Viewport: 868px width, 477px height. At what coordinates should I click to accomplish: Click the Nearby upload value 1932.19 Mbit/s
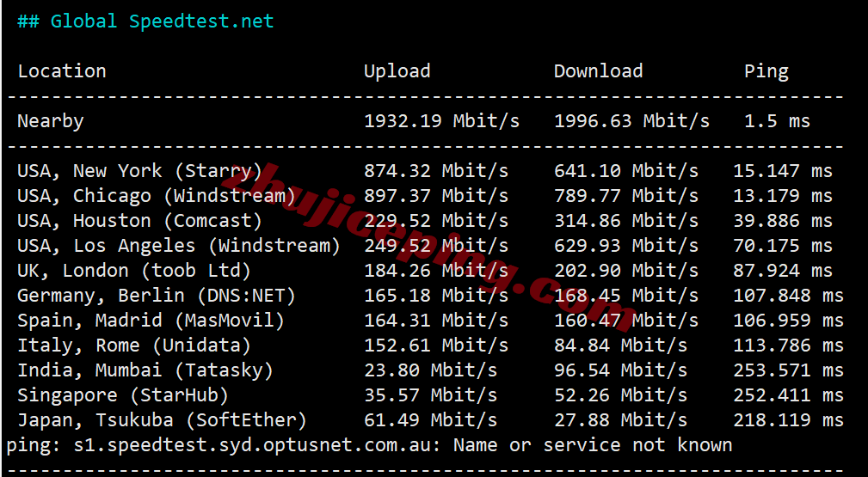[x=441, y=121]
